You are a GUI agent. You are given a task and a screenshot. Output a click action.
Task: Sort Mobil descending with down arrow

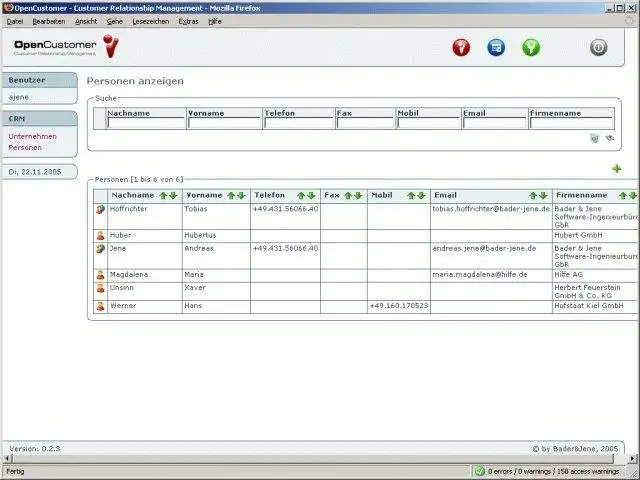tap(421, 196)
